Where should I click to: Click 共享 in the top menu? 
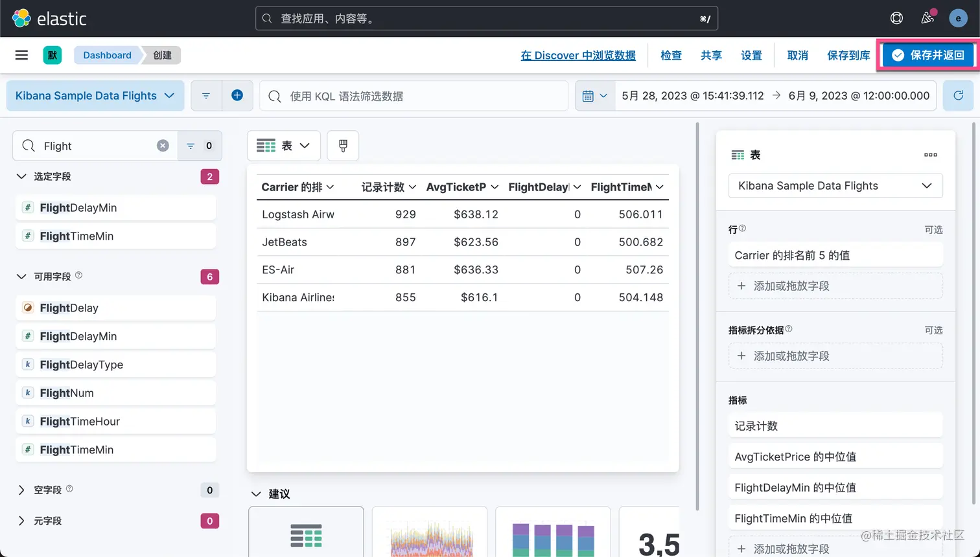(x=711, y=55)
